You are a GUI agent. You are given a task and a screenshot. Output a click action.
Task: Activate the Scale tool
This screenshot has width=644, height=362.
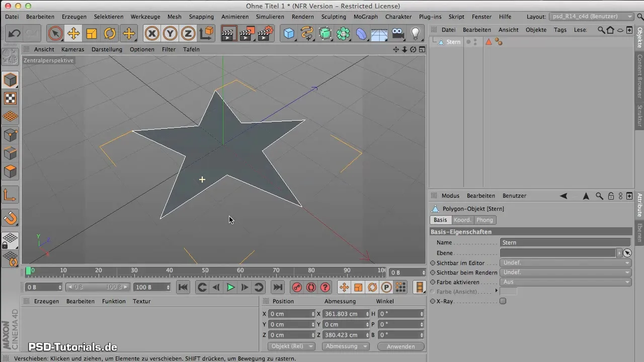tap(92, 34)
